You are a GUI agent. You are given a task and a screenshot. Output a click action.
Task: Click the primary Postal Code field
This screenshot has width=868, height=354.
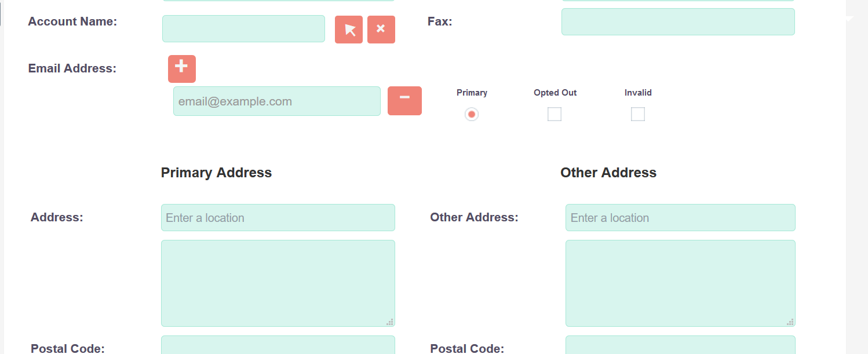[x=278, y=345]
